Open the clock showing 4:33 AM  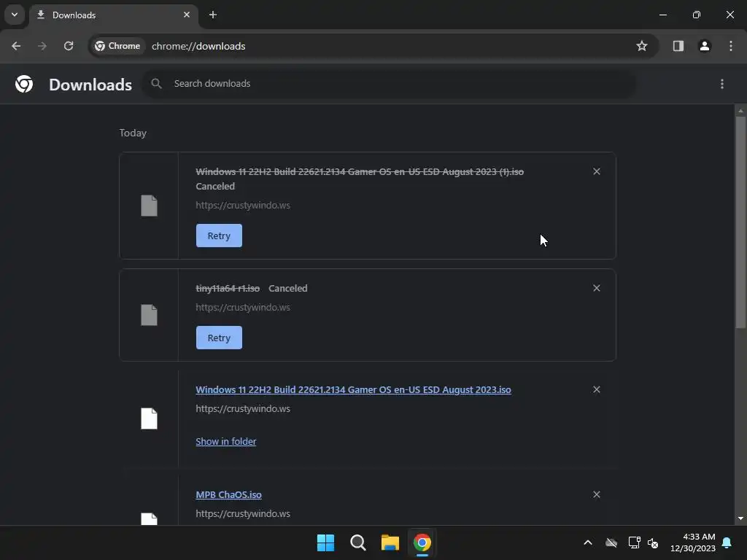click(x=693, y=542)
